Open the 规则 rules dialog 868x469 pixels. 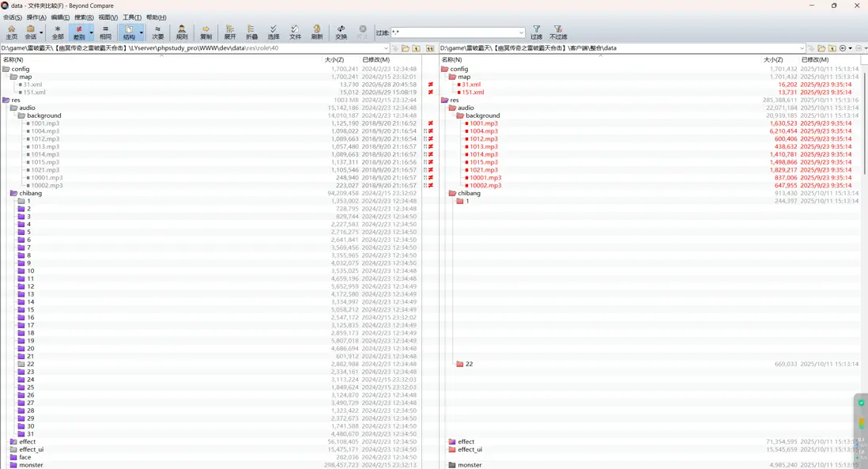pos(182,32)
